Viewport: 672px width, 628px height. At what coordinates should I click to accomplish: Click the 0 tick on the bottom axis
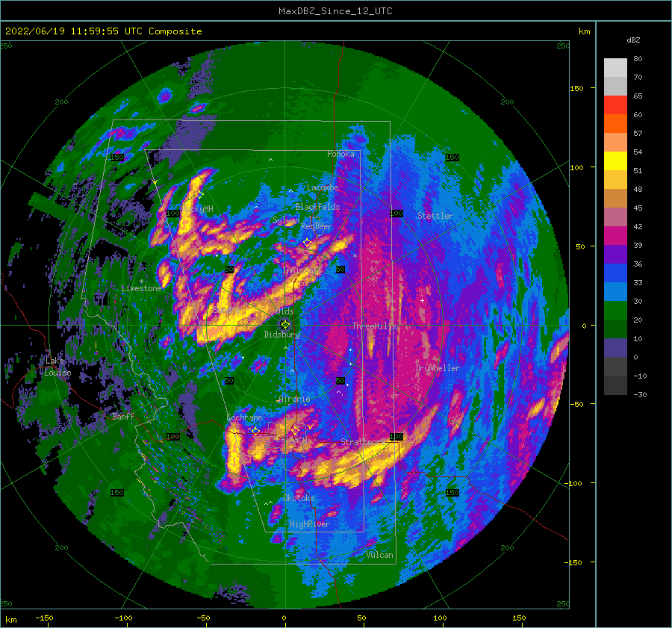284,618
